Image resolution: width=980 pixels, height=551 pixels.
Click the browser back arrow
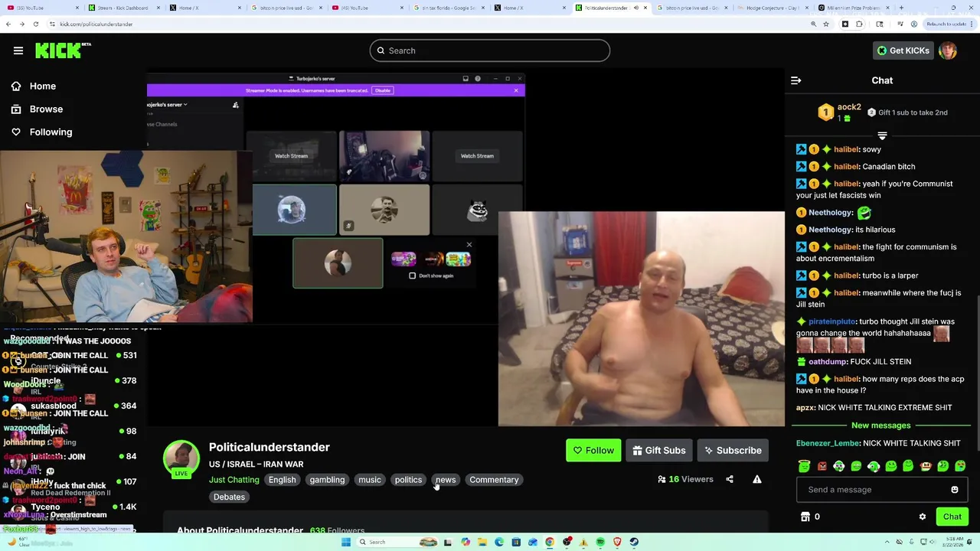8,24
